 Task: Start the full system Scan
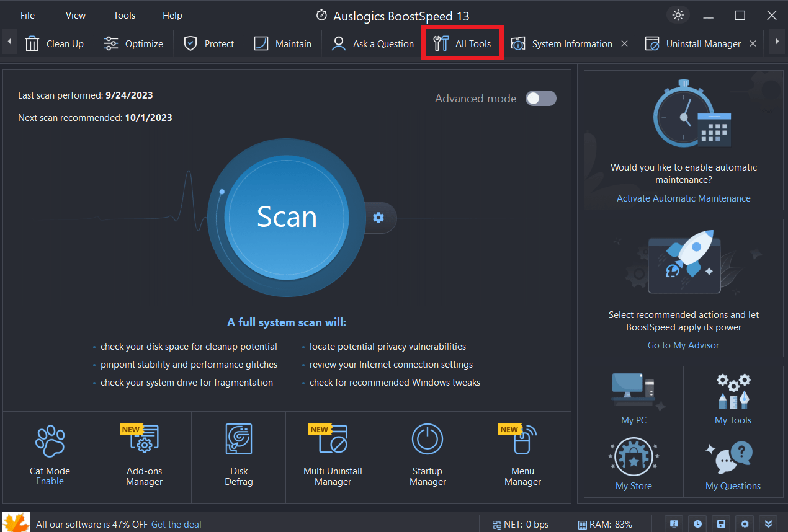(x=287, y=216)
